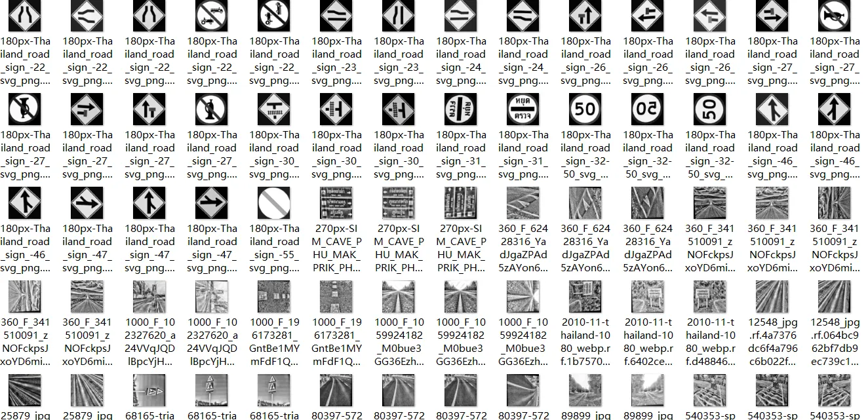Open the sideways 50 speed limit thumbnail
The width and height of the screenshot is (868, 420).
point(710,109)
